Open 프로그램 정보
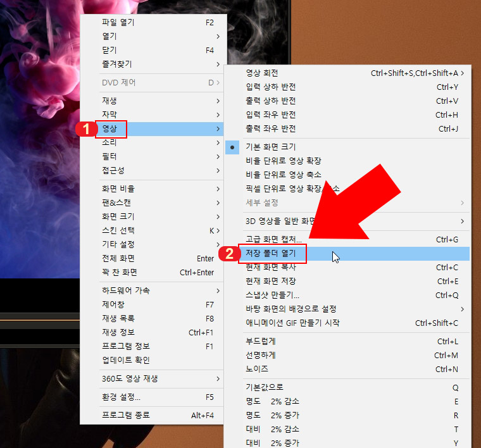Image resolution: width=481 pixels, height=448 pixels. (x=153, y=346)
